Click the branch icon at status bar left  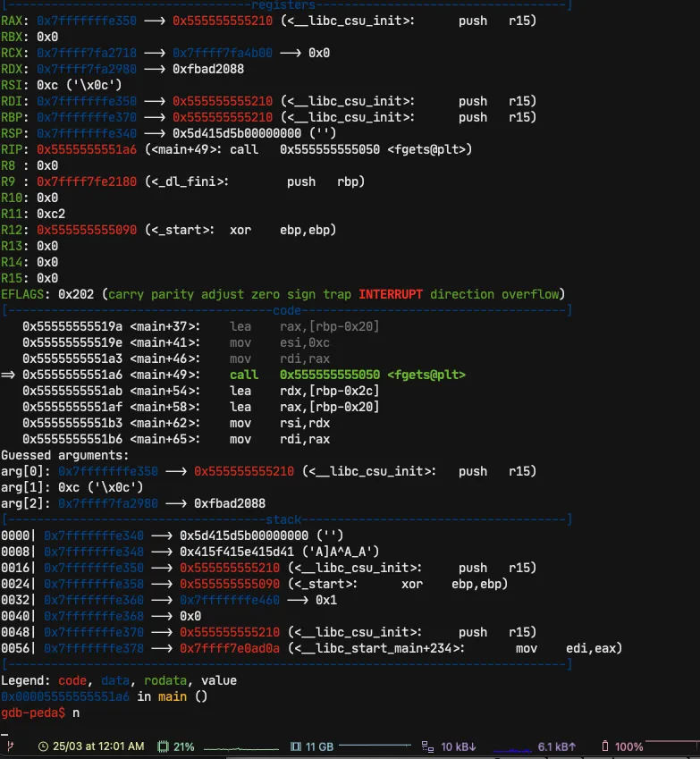[x=10, y=746]
